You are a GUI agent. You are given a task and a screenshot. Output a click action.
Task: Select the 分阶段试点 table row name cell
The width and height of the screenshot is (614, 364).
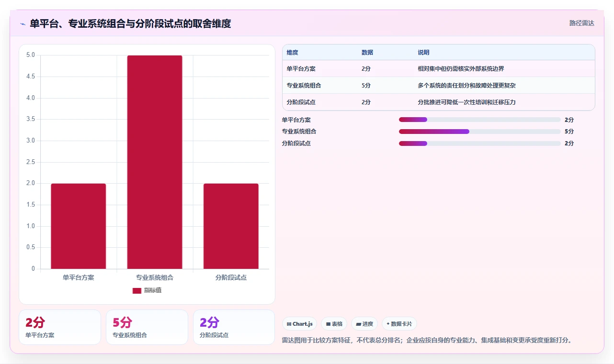coord(301,102)
